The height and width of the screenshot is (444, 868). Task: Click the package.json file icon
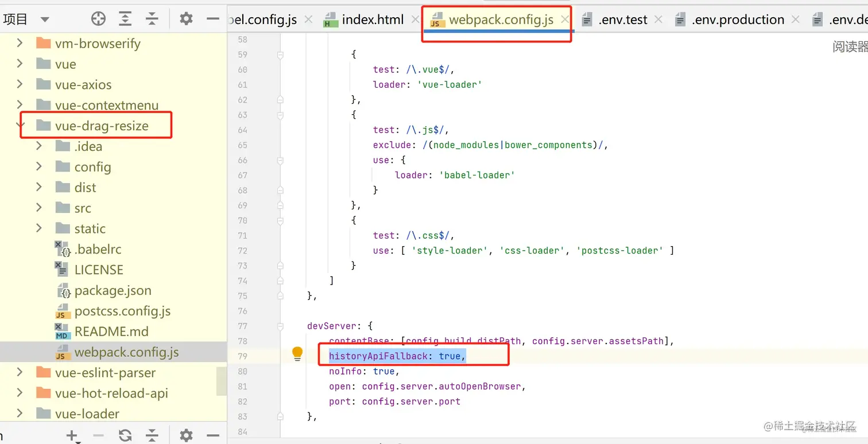coord(64,291)
